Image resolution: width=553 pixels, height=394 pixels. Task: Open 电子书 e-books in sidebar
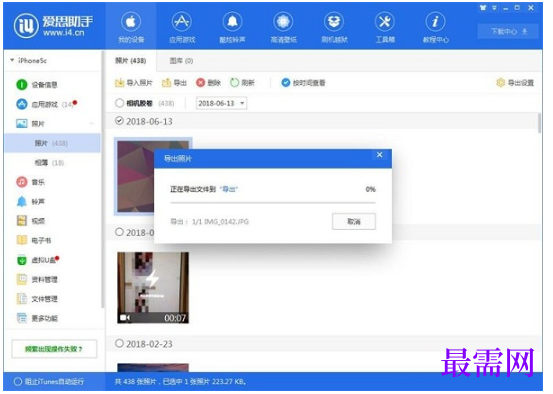pyautogui.click(x=34, y=240)
